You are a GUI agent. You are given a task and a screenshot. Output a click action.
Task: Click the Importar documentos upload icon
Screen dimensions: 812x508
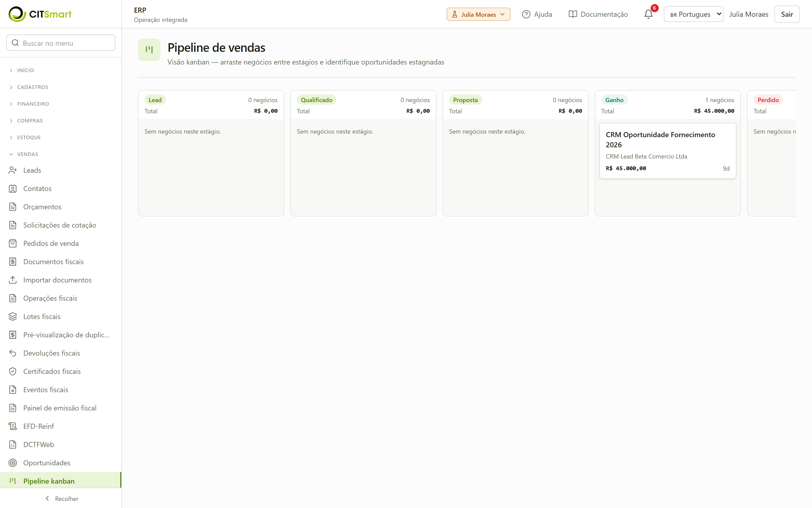click(x=13, y=280)
